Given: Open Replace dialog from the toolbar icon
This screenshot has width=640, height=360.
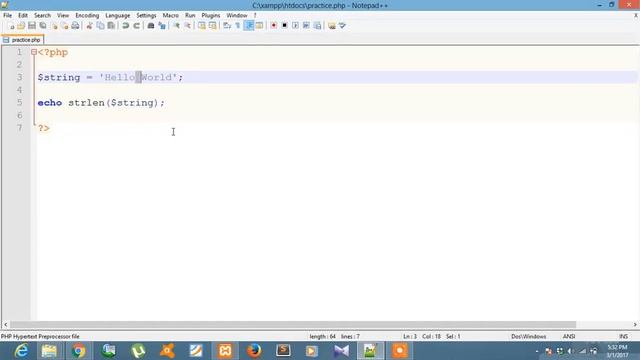Looking at the screenshot, I should [162, 26].
